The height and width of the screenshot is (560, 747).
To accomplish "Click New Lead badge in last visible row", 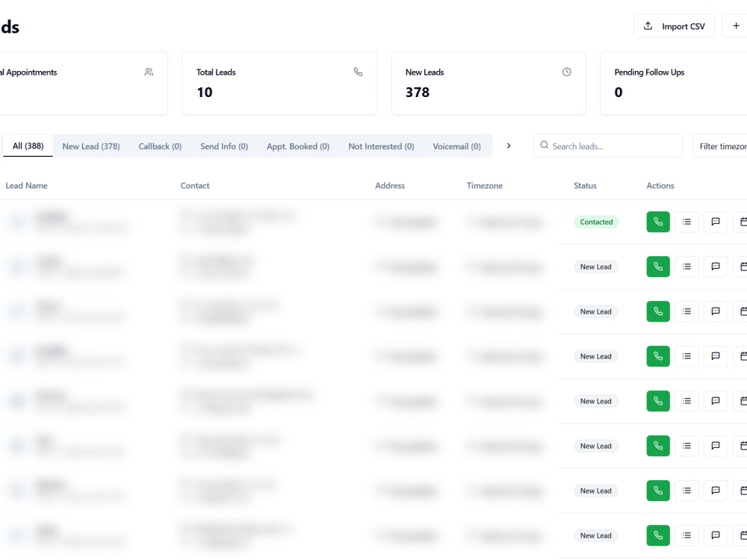I will [x=596, y=535].
